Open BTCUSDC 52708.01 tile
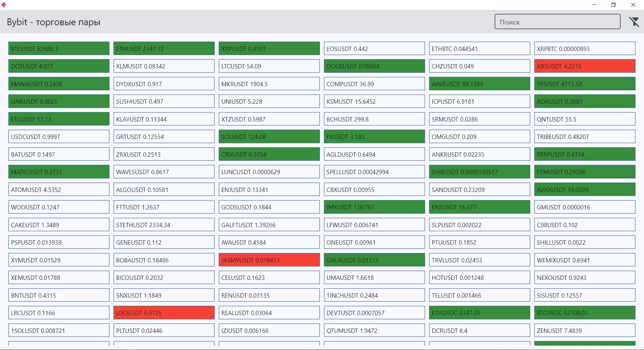644x350 pixels. [585, 313]
